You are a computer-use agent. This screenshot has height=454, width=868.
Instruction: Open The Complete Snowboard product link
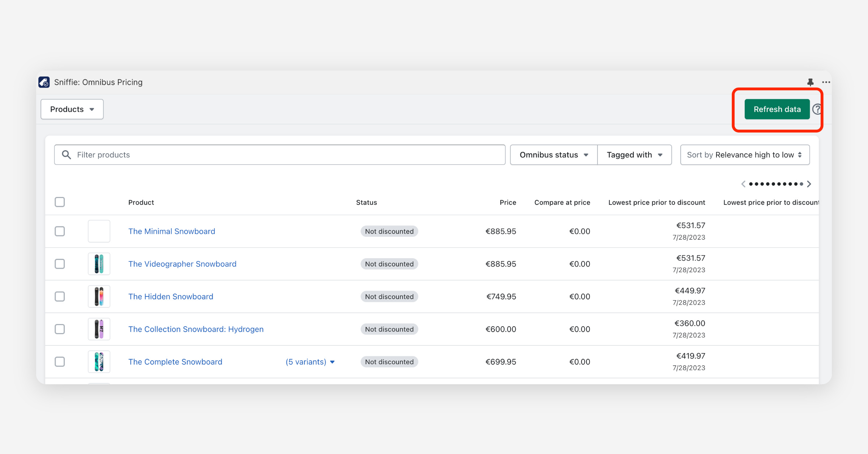tap(175, 362)
